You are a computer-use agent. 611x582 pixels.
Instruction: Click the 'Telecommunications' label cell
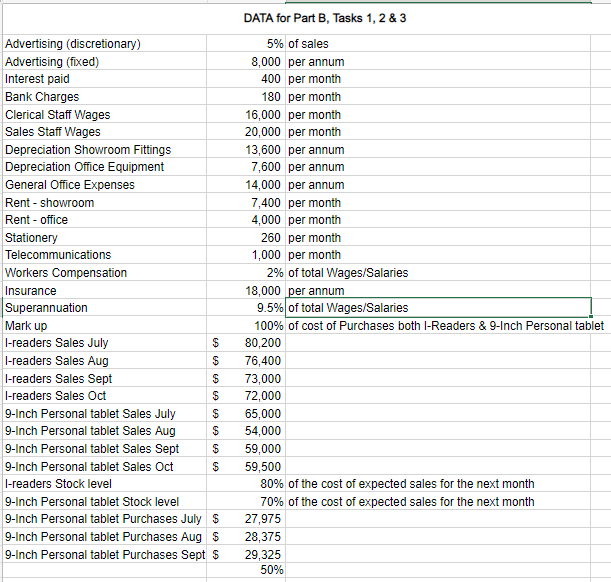point(104,255)
